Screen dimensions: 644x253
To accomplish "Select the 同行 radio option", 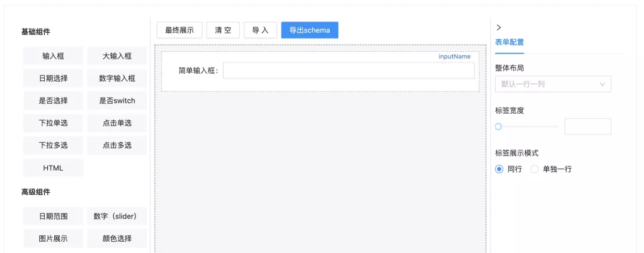I will pos(509,169).
